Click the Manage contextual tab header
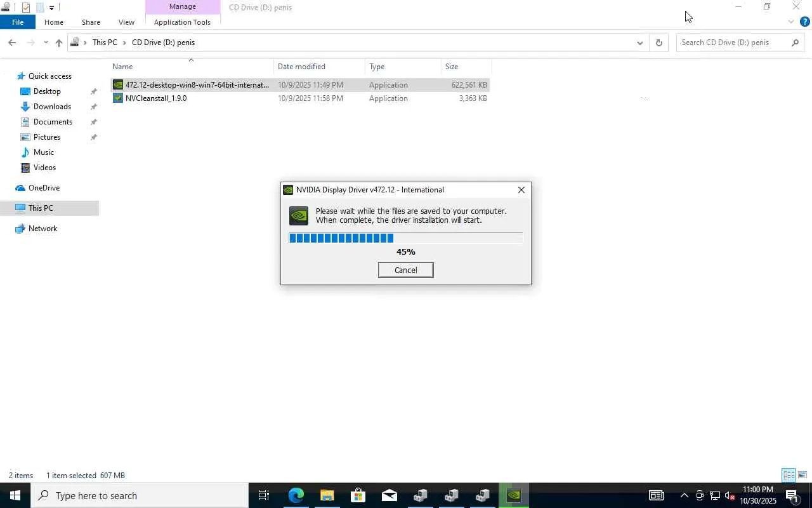This screenshot has height=508, width=812. [x=183, y=7]
